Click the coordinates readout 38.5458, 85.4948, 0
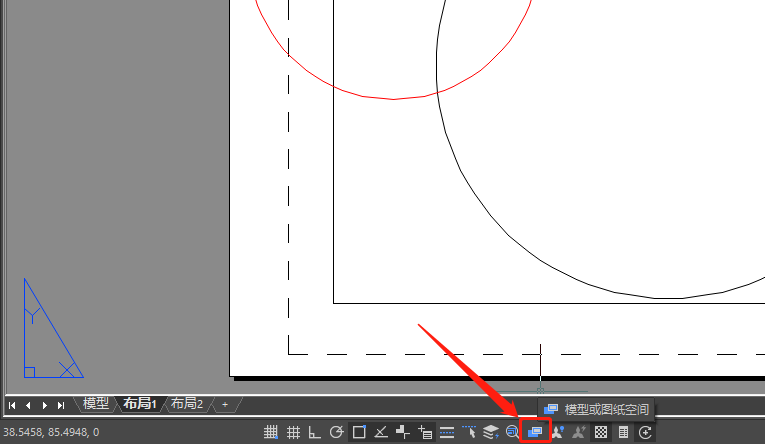The image size is (765, 444). pyautogui.click(x=51, y=432)
